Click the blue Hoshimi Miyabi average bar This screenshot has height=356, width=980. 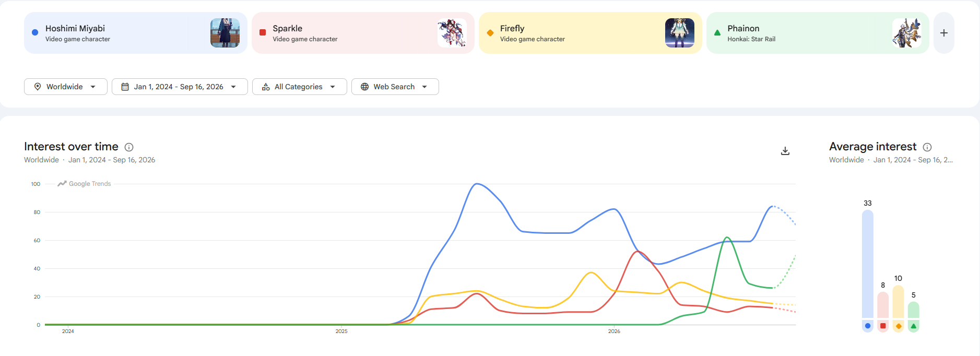pos(868,264)
